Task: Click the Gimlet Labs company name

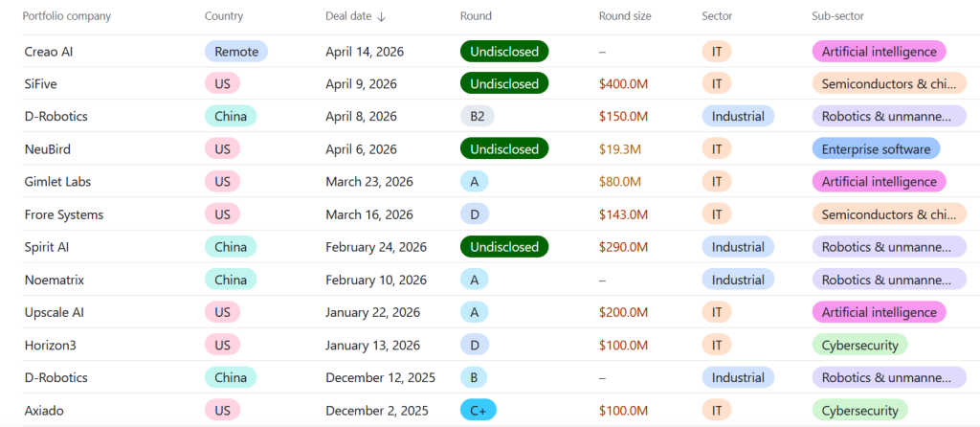Action: [57, 182]
